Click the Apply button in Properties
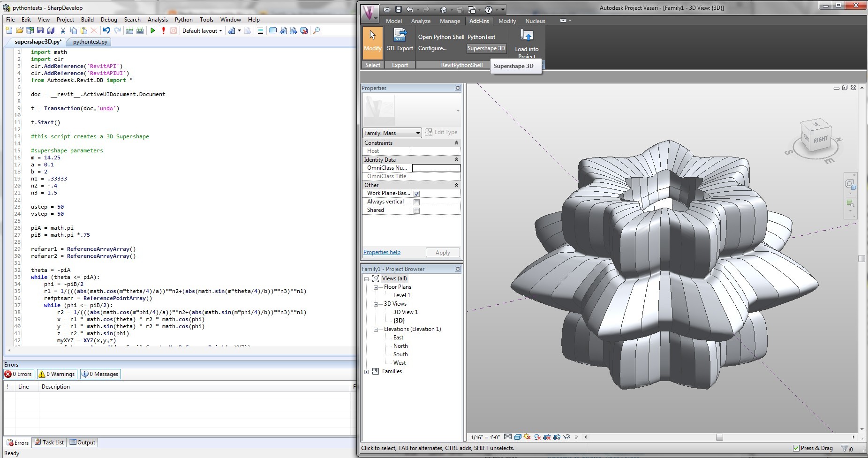Image resolution: width=868 pixels, height=458 pixels. 443,253
